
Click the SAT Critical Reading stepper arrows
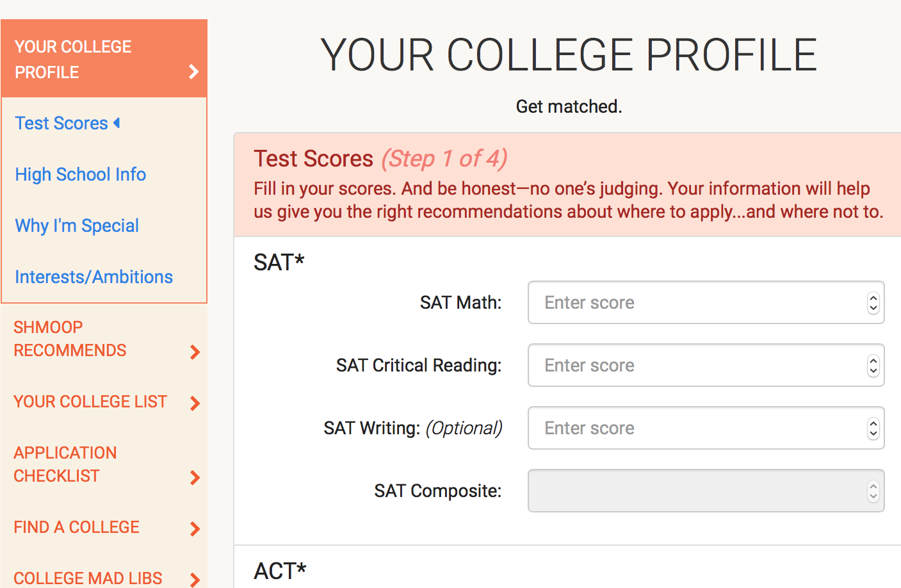click(873, 366)
